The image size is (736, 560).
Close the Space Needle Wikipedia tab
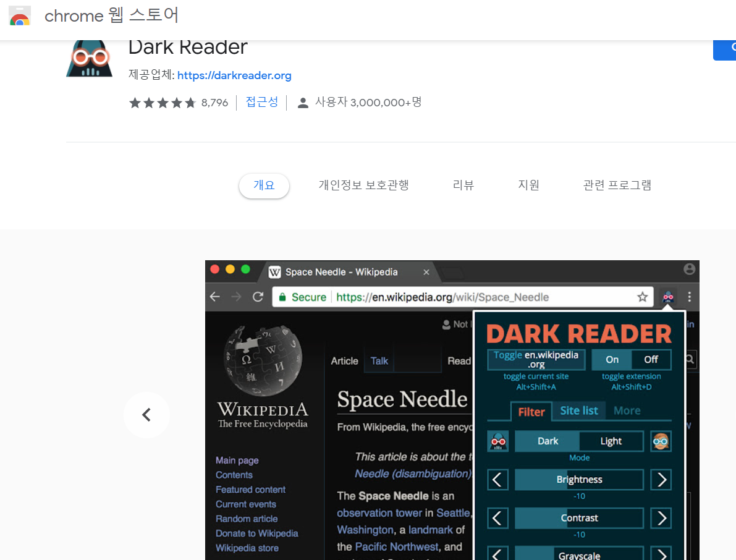tap(426, 272)
